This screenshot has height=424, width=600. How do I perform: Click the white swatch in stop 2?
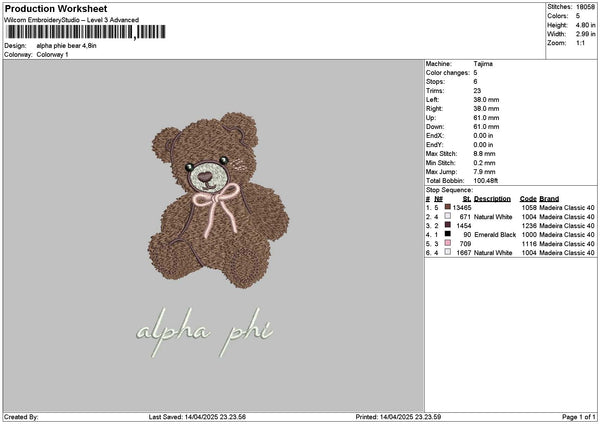(x=448, y=216)
